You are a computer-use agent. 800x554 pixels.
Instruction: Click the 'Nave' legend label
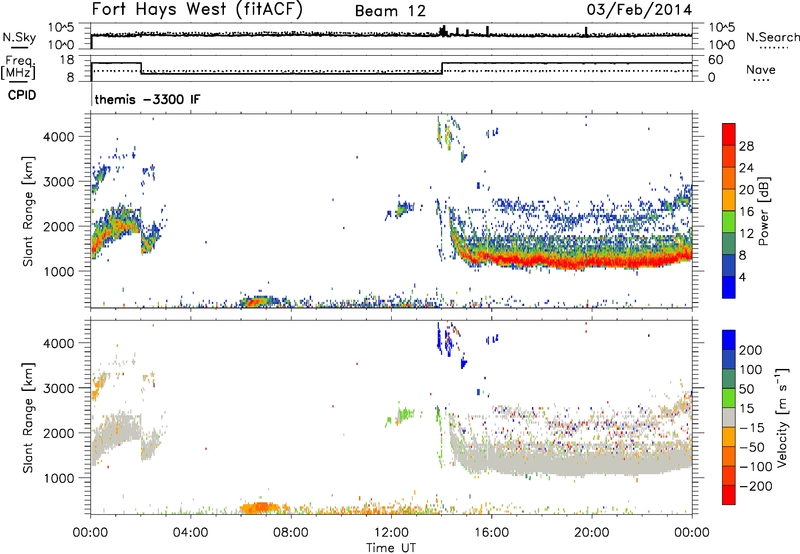click(x=761, y=69)
